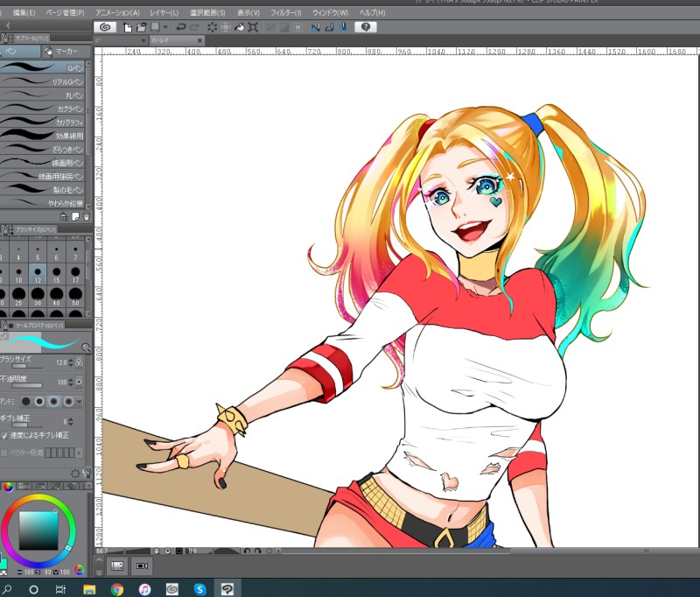This screenshot has height=597, width=700.
Task: Choose brush size preset 10
Action: pos(18,274)
